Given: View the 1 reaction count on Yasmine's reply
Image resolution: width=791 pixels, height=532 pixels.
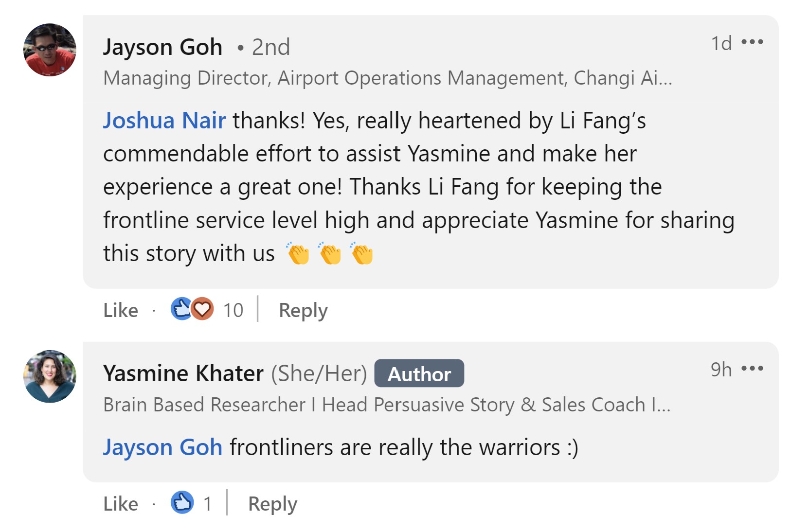Looking at the screenshot, I should pos(208,504).
